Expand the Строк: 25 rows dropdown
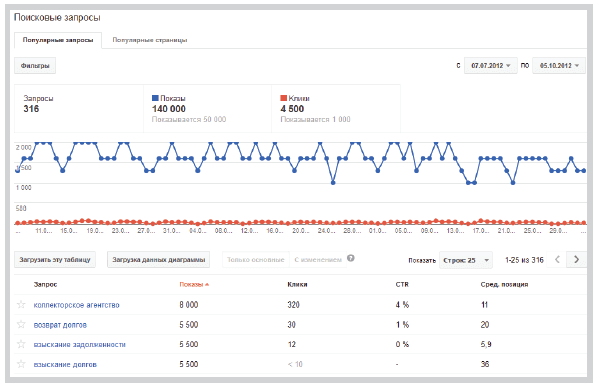This screenshot has height=386, width=596. coord(466,260)
